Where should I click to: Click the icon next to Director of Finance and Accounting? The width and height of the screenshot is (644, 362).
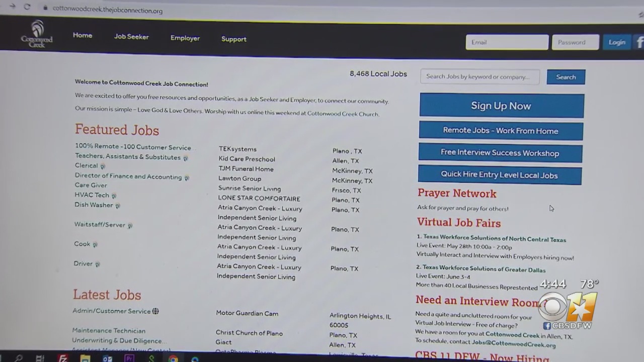(187, 177)
